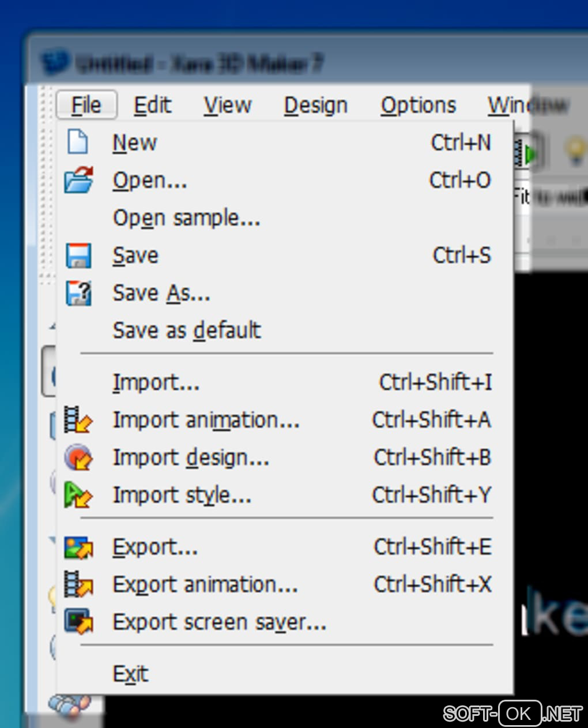Click the Export picture icon
Screen dimensions: 588x728
(x=78, y=547)
